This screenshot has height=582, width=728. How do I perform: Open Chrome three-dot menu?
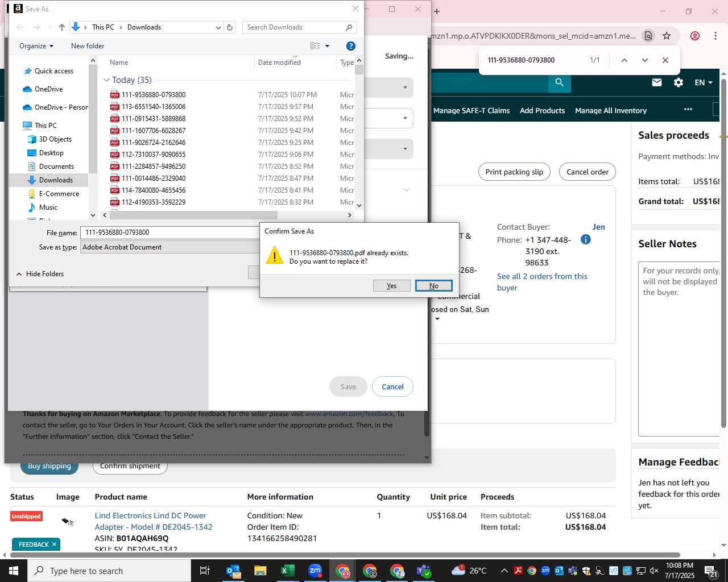(x=715, y=36)
